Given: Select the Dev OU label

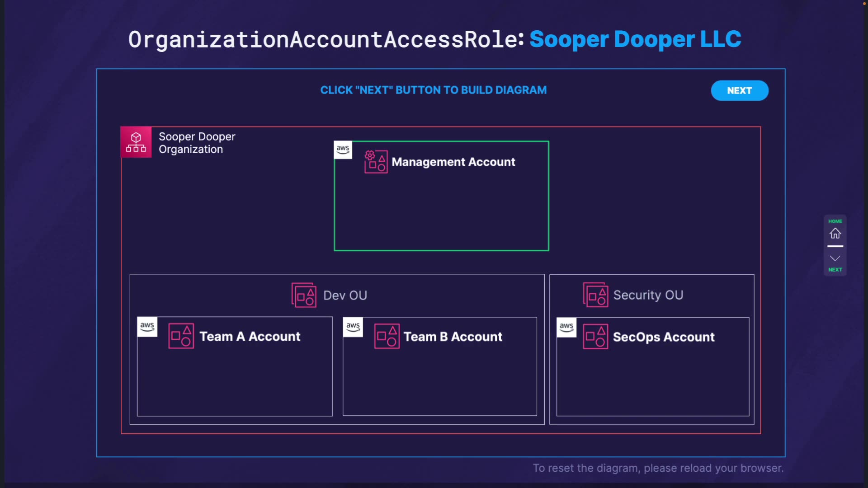Looking at the screenshot, I should tap(345, 295).
